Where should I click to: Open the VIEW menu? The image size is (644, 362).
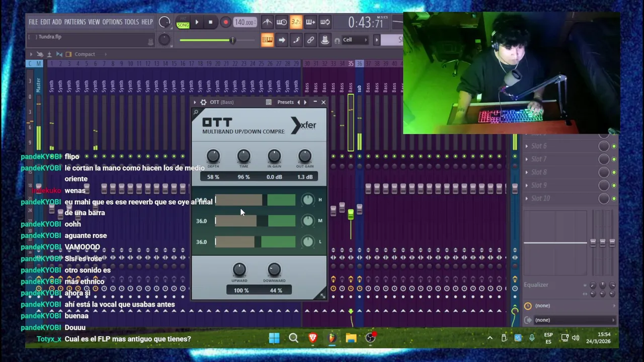coord(94,22)
